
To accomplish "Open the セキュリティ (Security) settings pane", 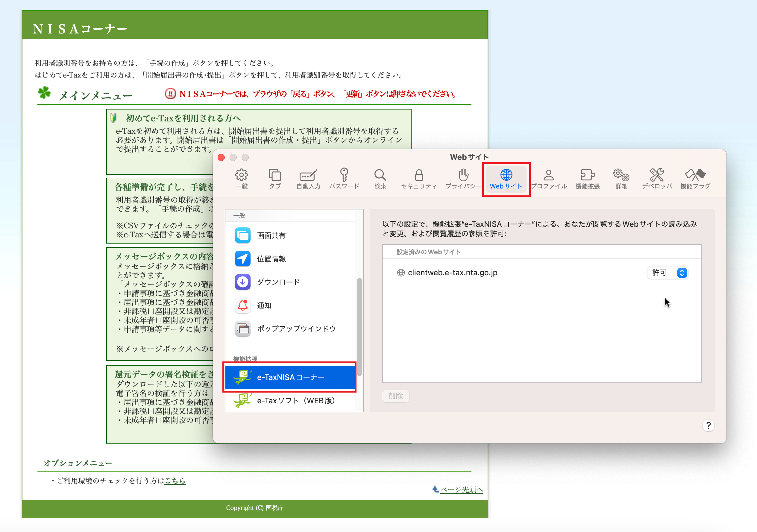I will pyautogui.click(x=419, y=179).
